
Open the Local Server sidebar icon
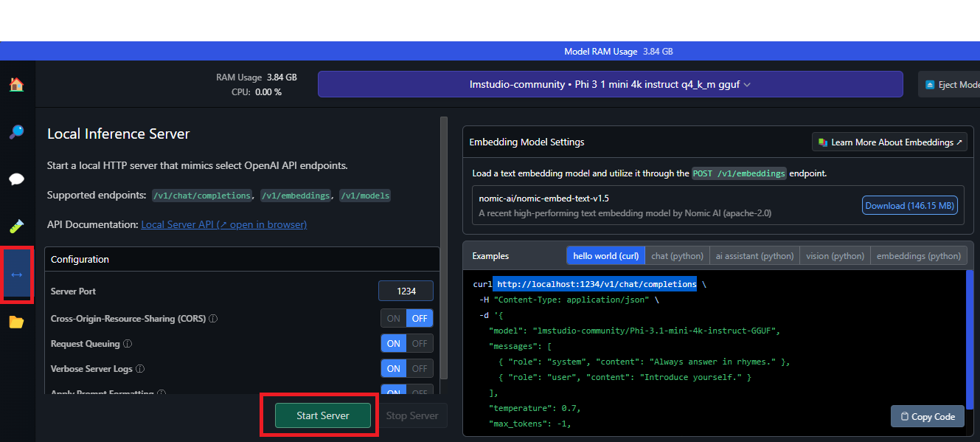[16, 274]
